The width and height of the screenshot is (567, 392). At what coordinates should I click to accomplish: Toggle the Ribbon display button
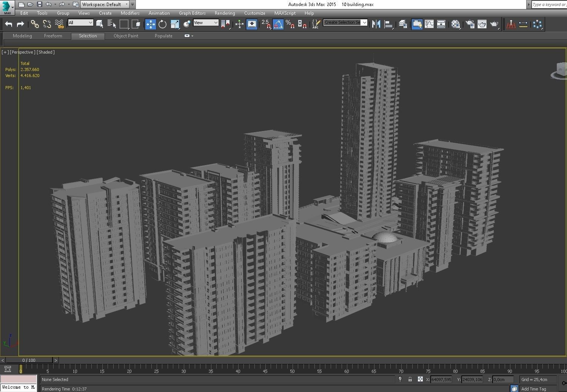click(x=417, y=24)
